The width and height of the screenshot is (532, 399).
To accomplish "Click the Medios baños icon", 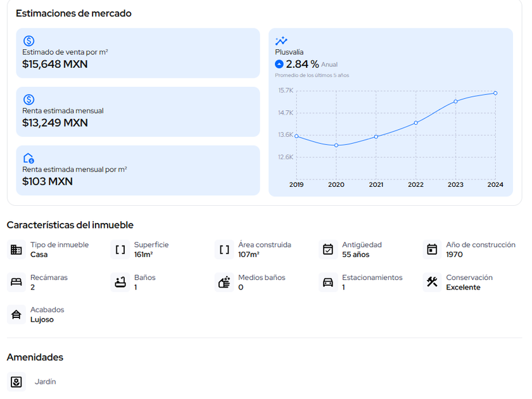I will tap(224, 282).
